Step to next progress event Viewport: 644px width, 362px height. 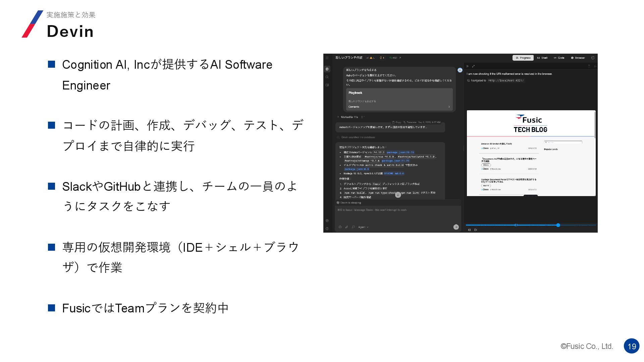pos(476,230)
